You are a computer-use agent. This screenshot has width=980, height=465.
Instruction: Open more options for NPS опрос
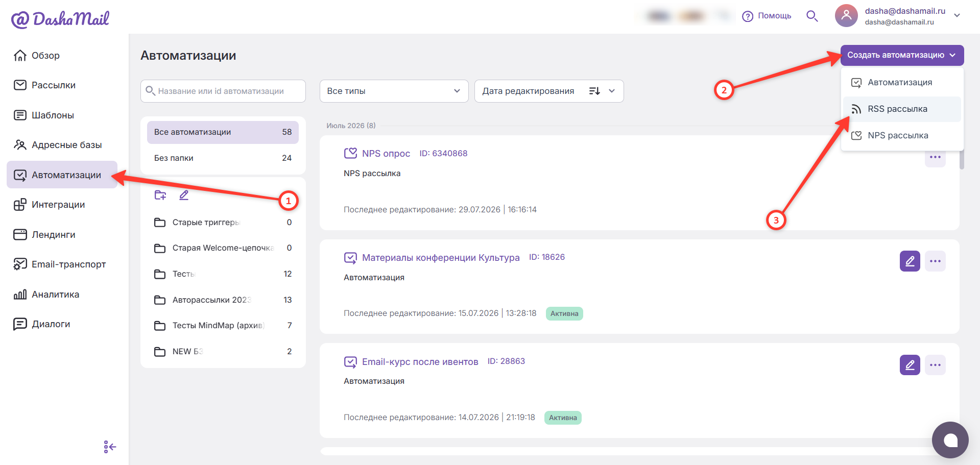(x=935, y=157)
